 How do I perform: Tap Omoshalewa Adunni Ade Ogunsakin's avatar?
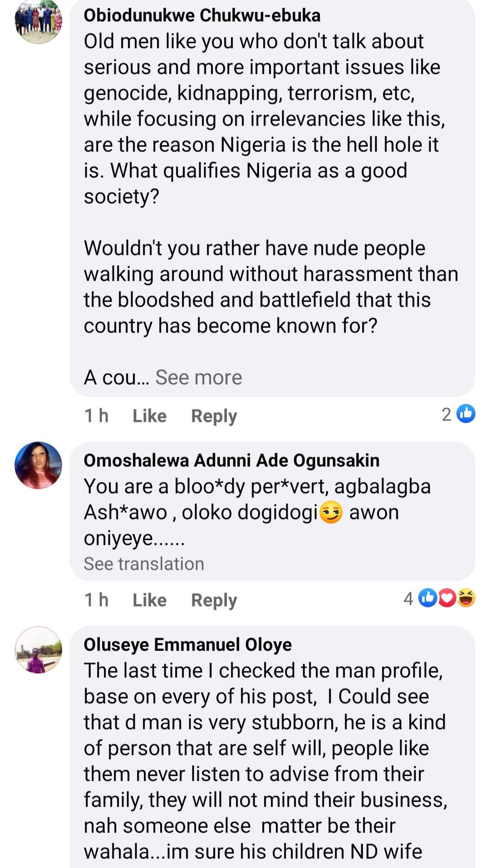coord(39,465)
